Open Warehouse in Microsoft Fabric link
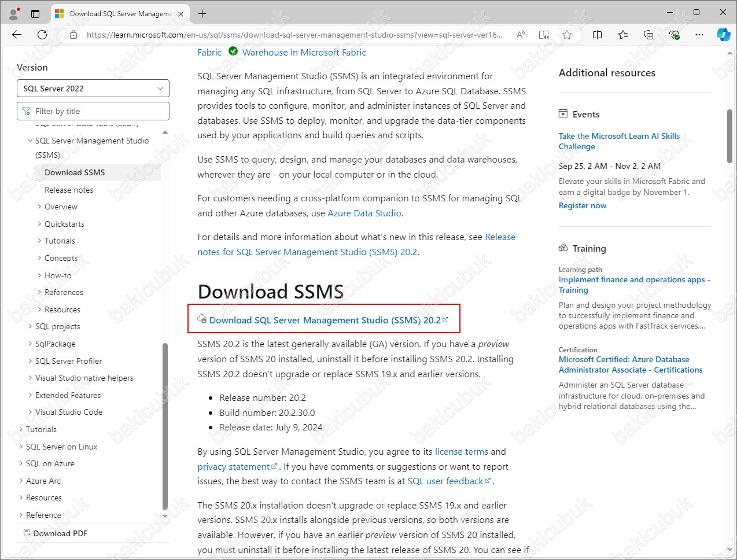Viewport: 737px width, 560px height. coord(304,52)
